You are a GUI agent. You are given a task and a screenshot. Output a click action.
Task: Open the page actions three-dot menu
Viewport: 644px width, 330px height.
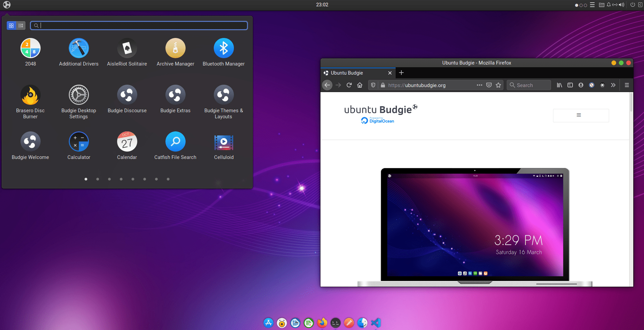(x=479, y=85)
